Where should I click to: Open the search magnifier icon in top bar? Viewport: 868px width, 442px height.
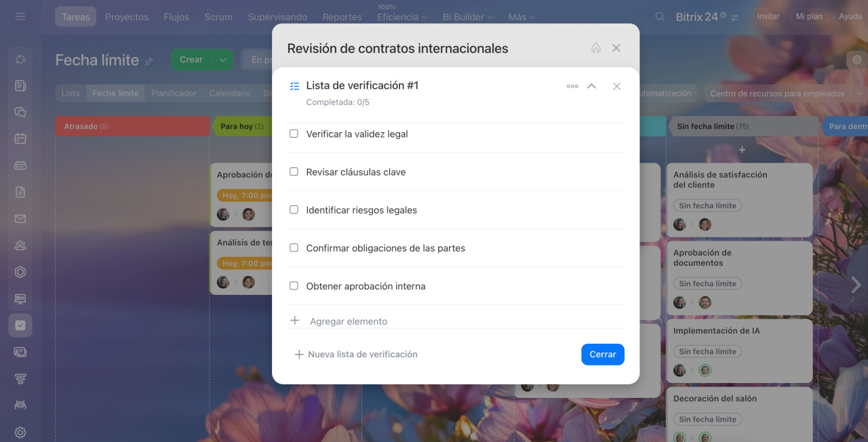660,17
